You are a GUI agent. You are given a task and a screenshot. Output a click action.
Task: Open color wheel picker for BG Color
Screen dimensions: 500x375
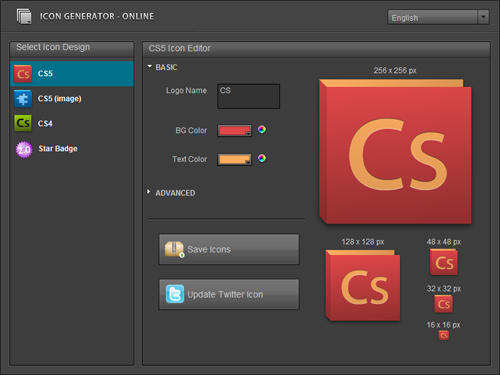(x=262, y=129)
